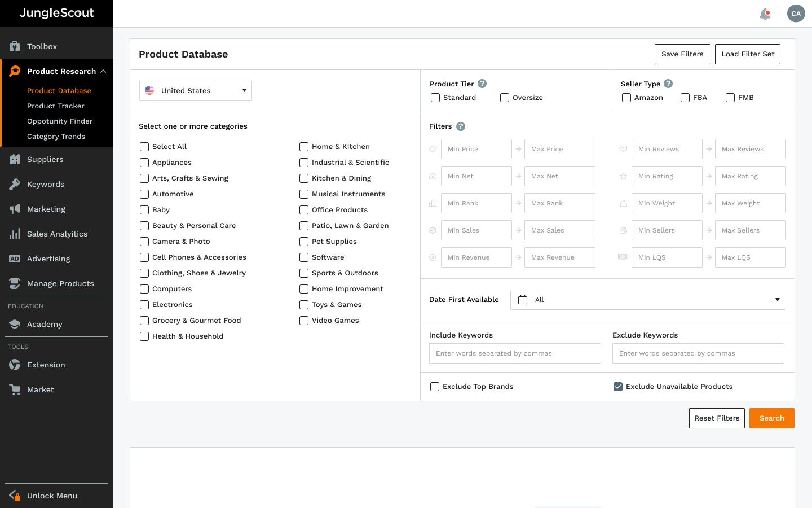Enable the FBA seller type checkbox

click(x=685, y=98)
